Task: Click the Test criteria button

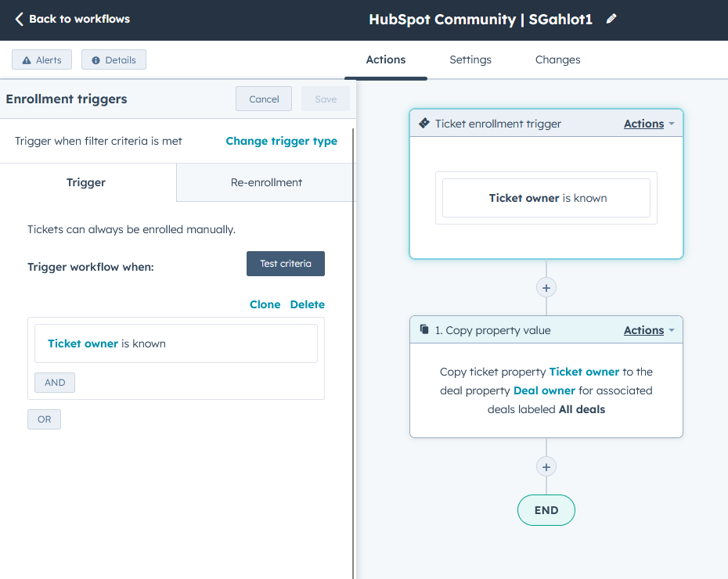Action: (x=285, y=264)
